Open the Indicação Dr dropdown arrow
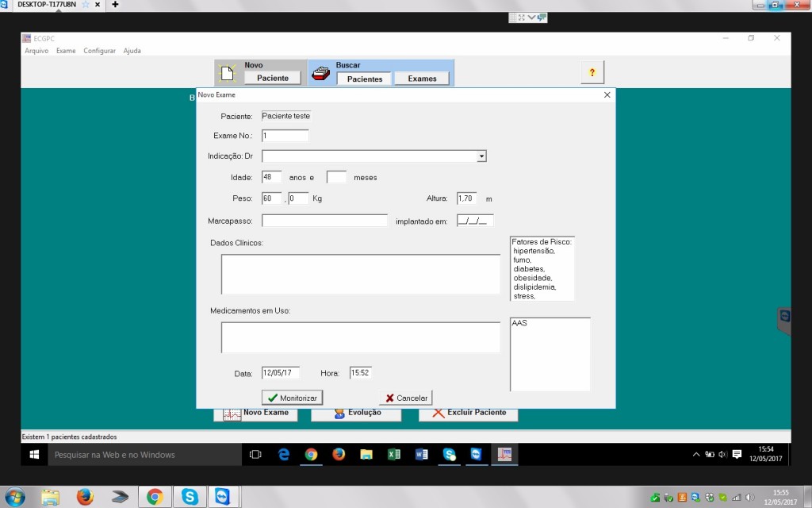Viewport: 812px width, 508px height. click(481, 156)
